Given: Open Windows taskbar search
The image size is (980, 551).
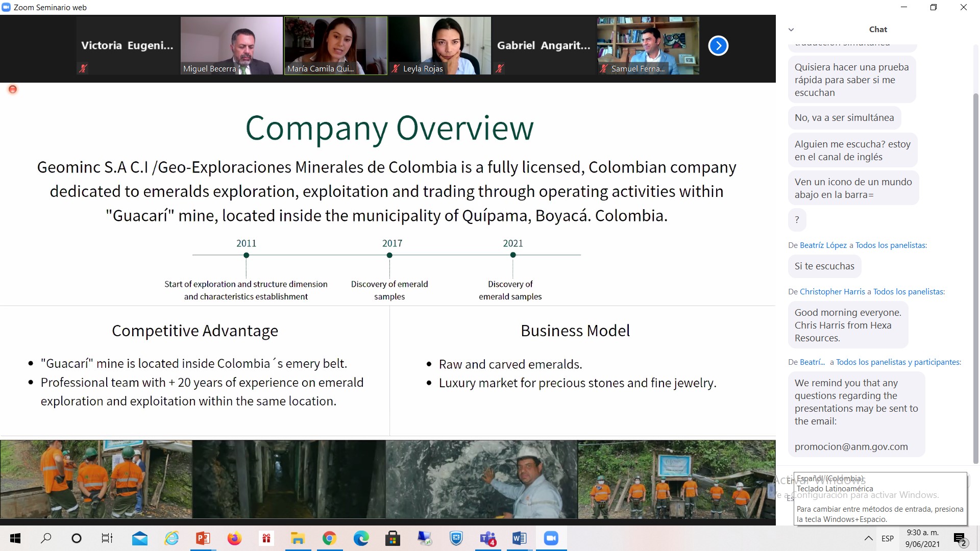Looking at the screenshot, I should tap(46, 538).
